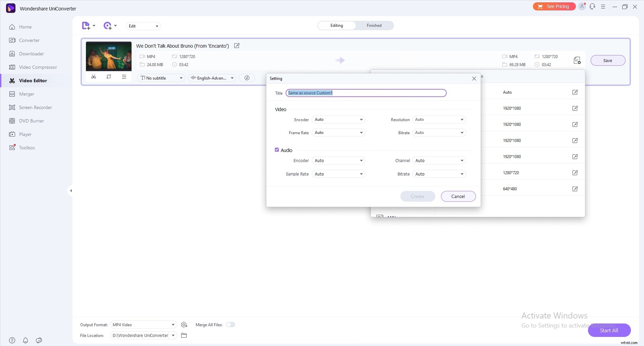Enable the Merge All Files toggle
Screen dimensions: 644x346
[x=231, y=325]
